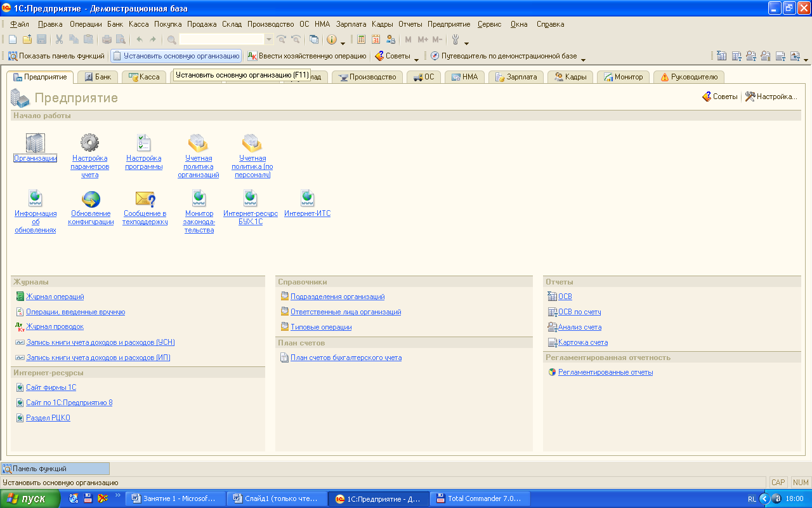Click the Windows пуск start button
The height and width of the screenshot is (508, 812).
pyautogui.click(x=30, y=498)
